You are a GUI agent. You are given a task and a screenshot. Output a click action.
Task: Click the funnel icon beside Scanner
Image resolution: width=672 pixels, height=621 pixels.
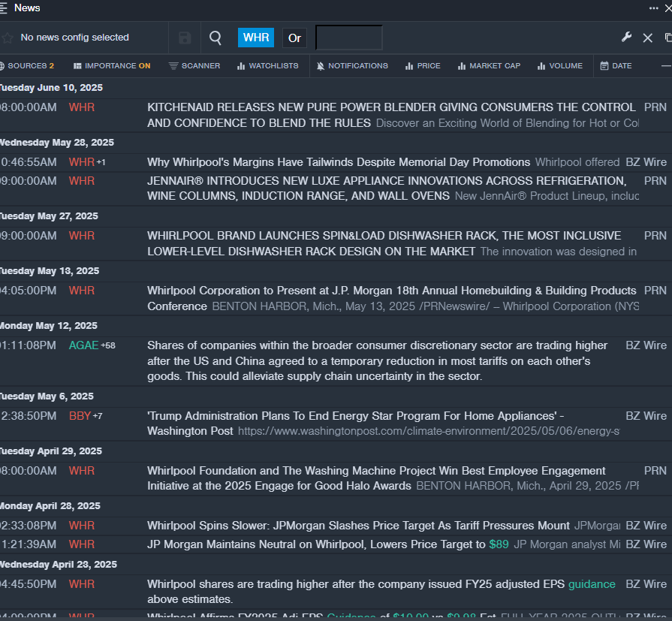tap(173, 65)
